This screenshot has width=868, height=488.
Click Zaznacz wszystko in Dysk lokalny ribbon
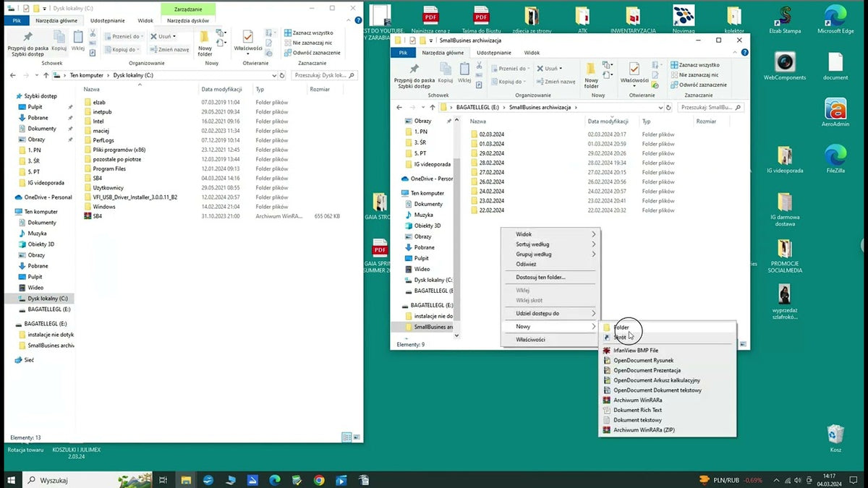click(309, 33)
